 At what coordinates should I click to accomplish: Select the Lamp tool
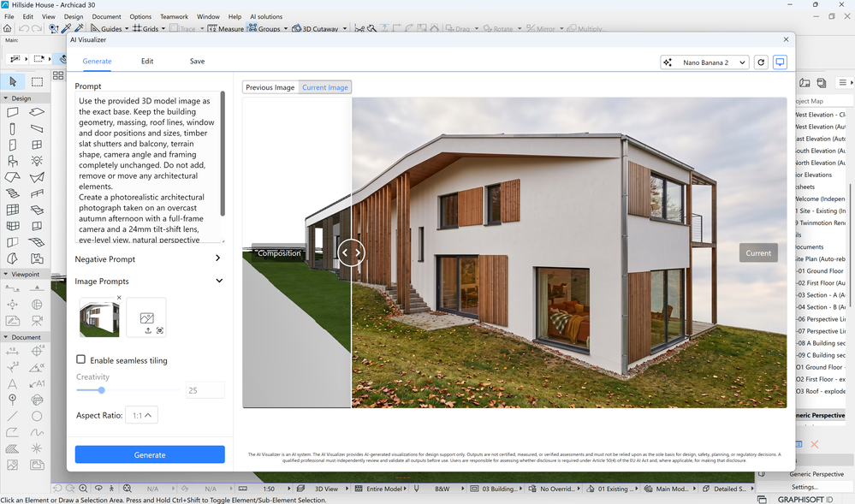(x=37, y=161)
